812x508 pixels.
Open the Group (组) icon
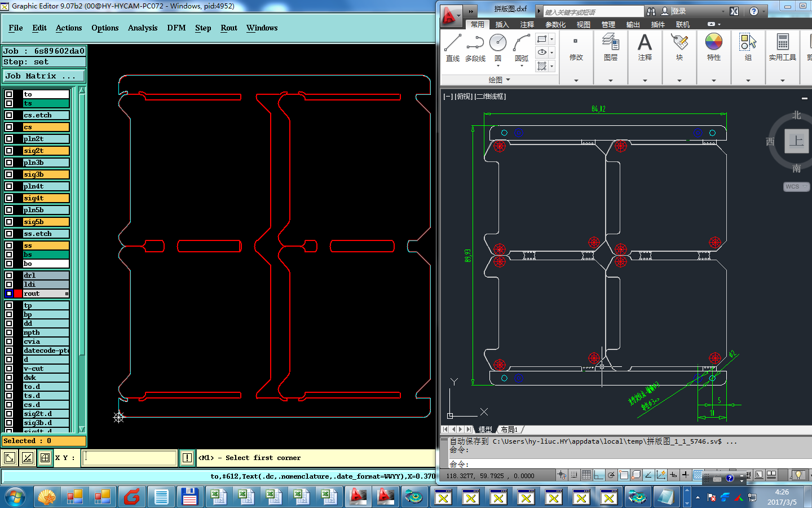coord(748,42)
